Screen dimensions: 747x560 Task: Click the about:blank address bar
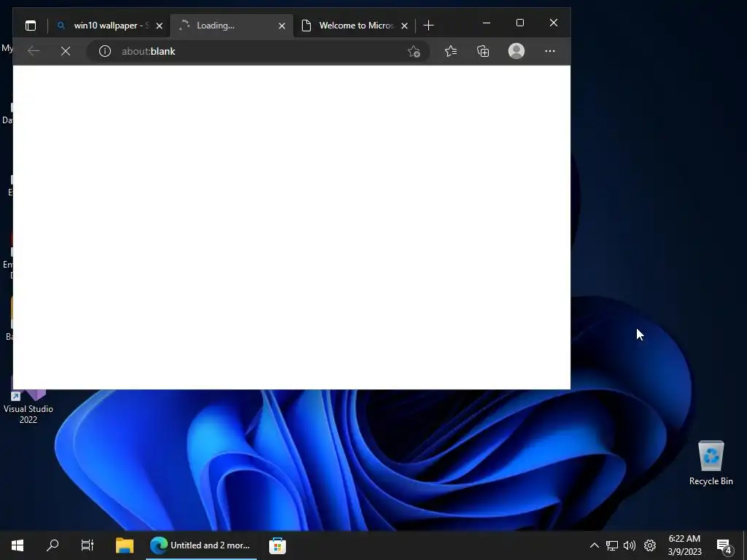[258, 51]
